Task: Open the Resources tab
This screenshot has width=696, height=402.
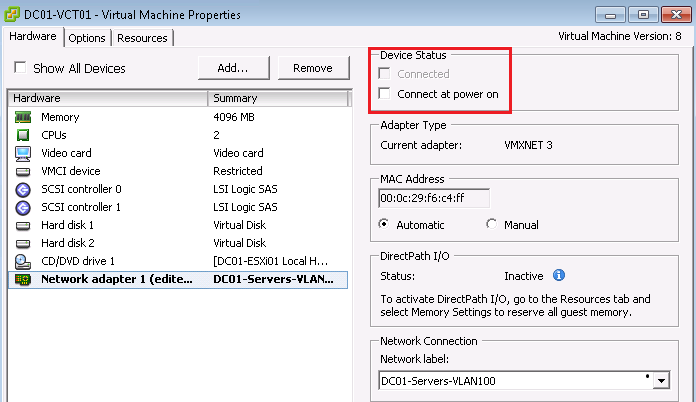Action: coord(141,38)
